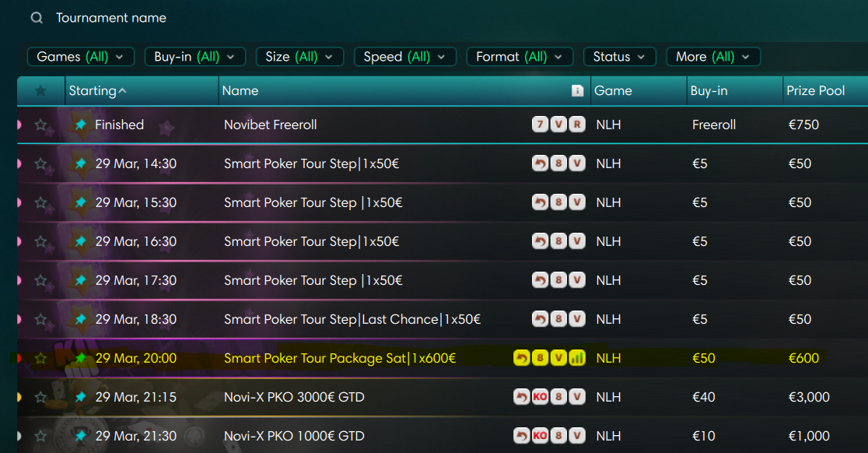Click the search magnifier icon
Screen dimensions: 868x453
pyautogui.click(x=37, y=18)
